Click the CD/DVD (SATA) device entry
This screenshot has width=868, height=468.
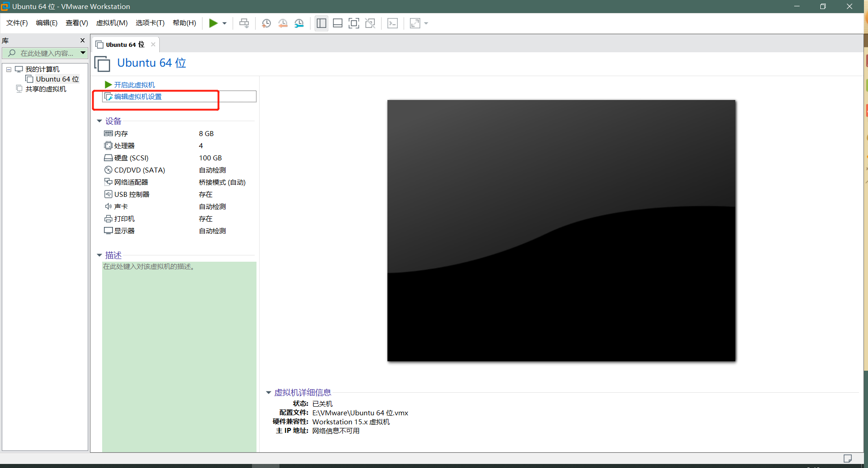click(x=139, y=170)
